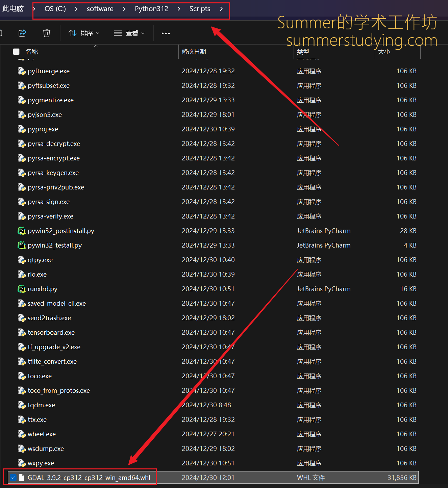Click the tensorboard.exe file icon
This screenshot has height=488, width=448.
coord(22,333)
